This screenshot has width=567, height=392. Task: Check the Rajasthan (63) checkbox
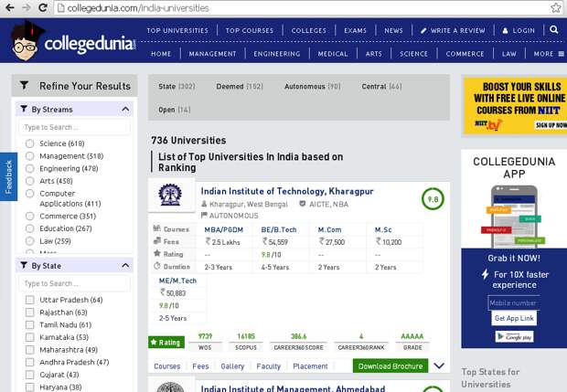[30, 313]
